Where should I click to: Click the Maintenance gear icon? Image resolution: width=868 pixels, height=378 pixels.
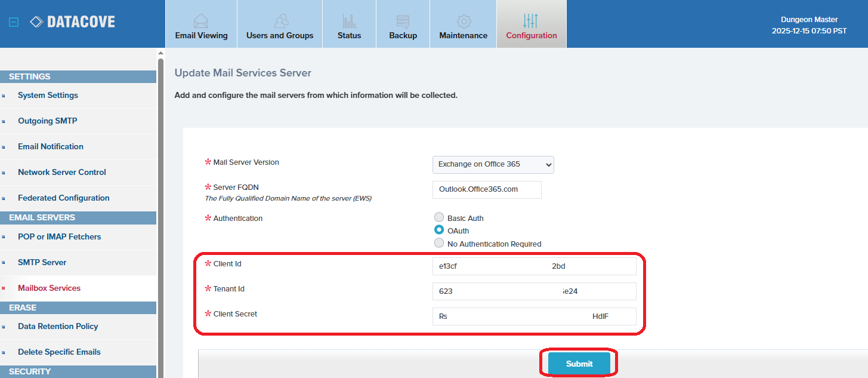464,21
